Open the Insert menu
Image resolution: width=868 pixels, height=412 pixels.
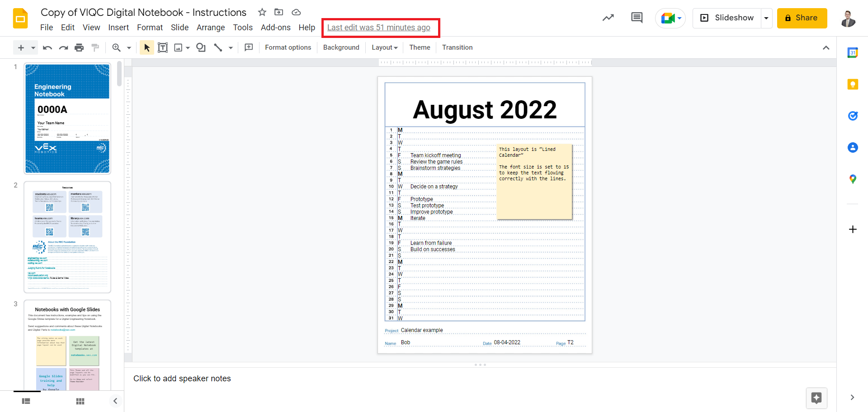coord(118,28)
